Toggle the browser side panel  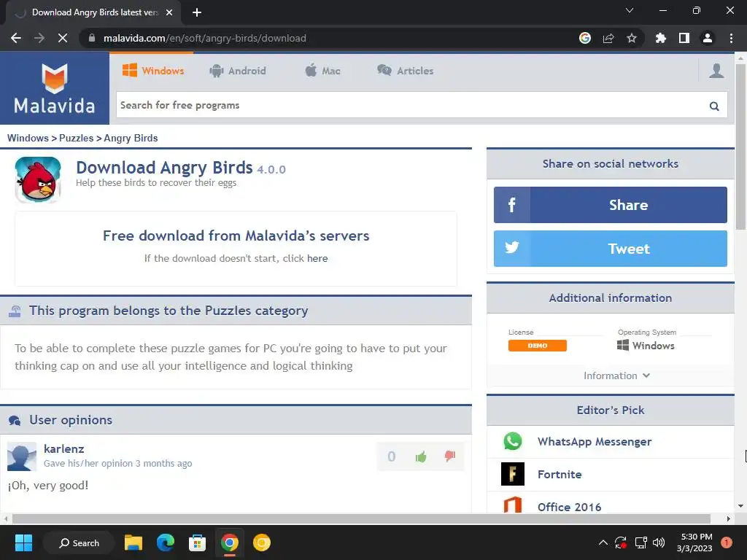tap(684, 38)
